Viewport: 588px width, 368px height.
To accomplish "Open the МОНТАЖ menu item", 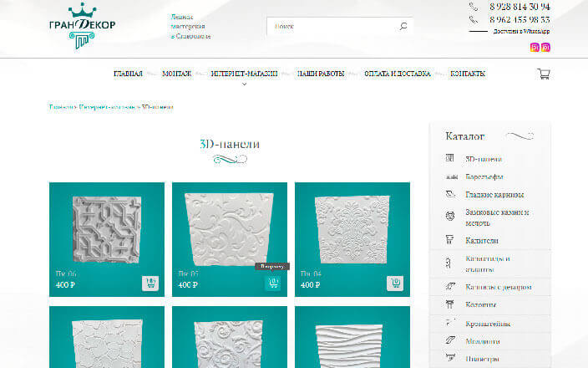I will pyautogui.click(x=176, y=74).
